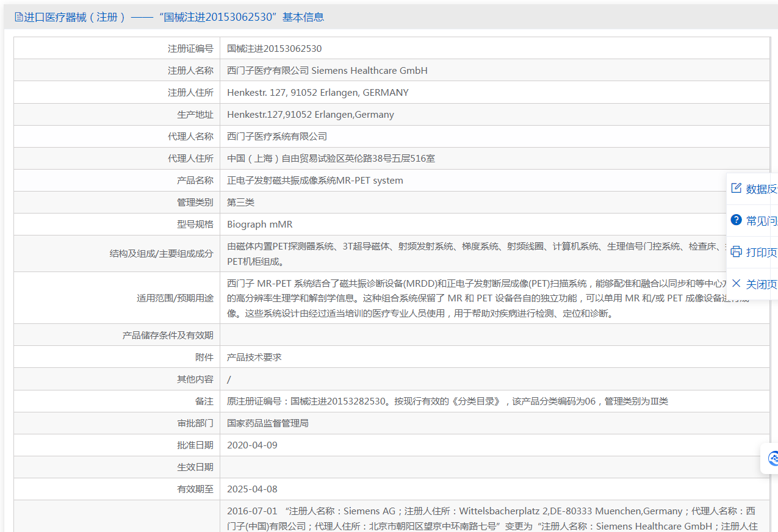The image size is (778, 532).
Task: Click the 附件 label cell
Action: (x=117, y=357)
